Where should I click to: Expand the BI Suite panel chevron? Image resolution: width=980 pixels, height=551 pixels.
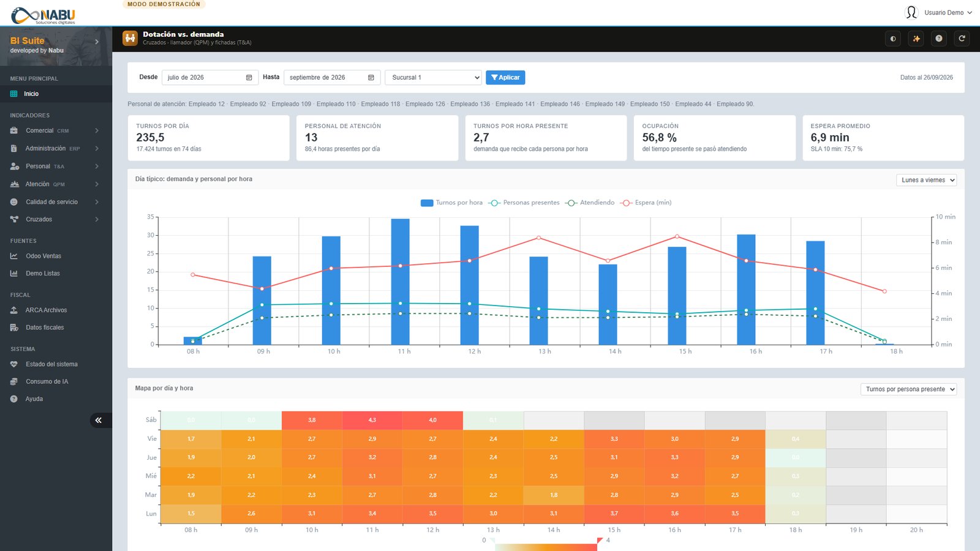pyautogui.click(x=97, y=42)
